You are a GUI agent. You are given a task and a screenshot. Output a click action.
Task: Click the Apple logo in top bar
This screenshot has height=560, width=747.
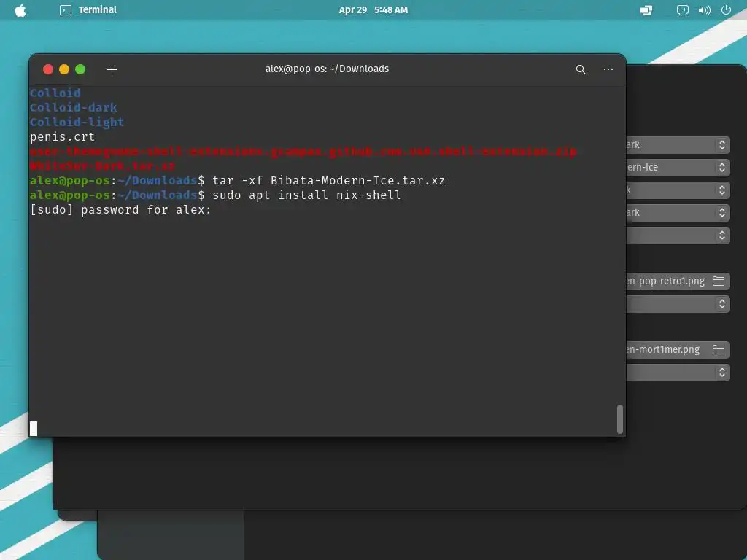pos(20,10)
